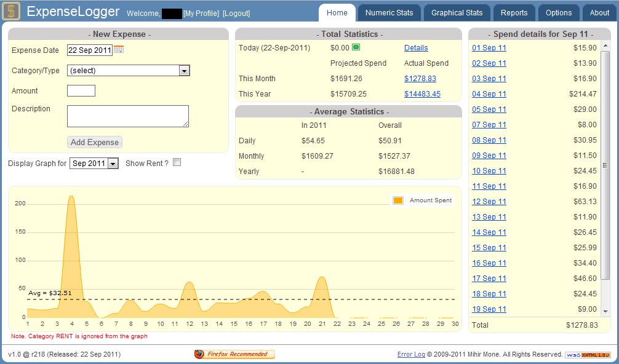This screenshot has width=619, height=364.
Task: Click the Logout link
Action: pos(236,14)
